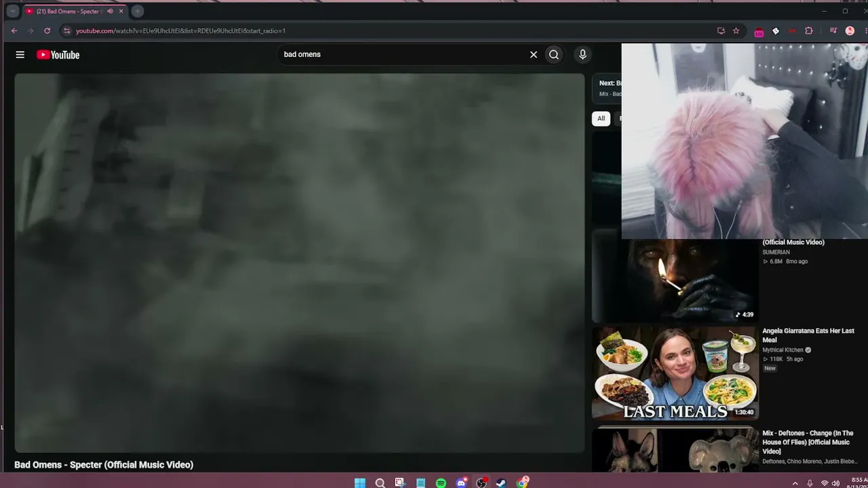Screen dimensions: 868x488
Task: Clear the 'bad omens' search text
Action: pyautogui.click(x=534, y=55)
